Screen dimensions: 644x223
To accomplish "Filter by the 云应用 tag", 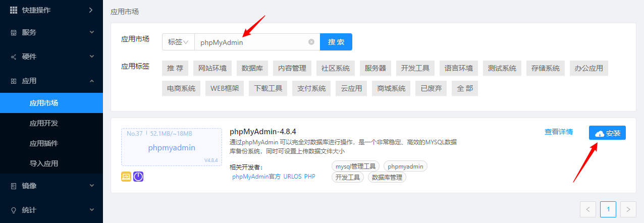I will 351,88.
